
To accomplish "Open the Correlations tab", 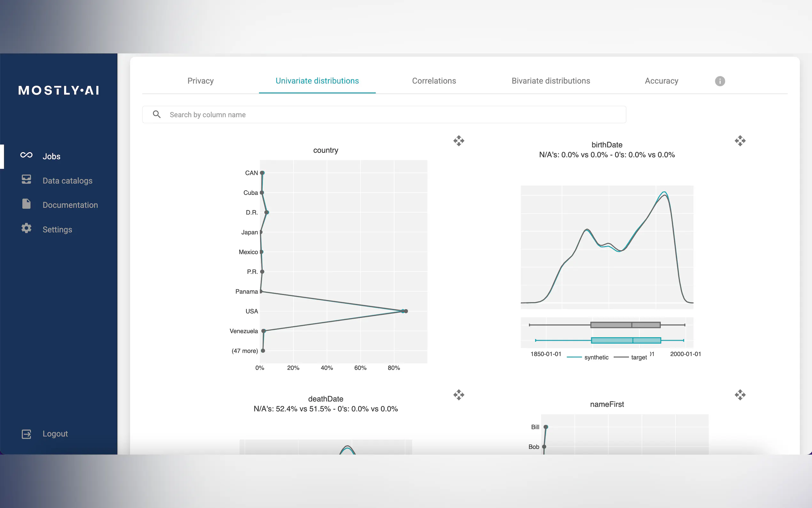I will tap(434, 81).
